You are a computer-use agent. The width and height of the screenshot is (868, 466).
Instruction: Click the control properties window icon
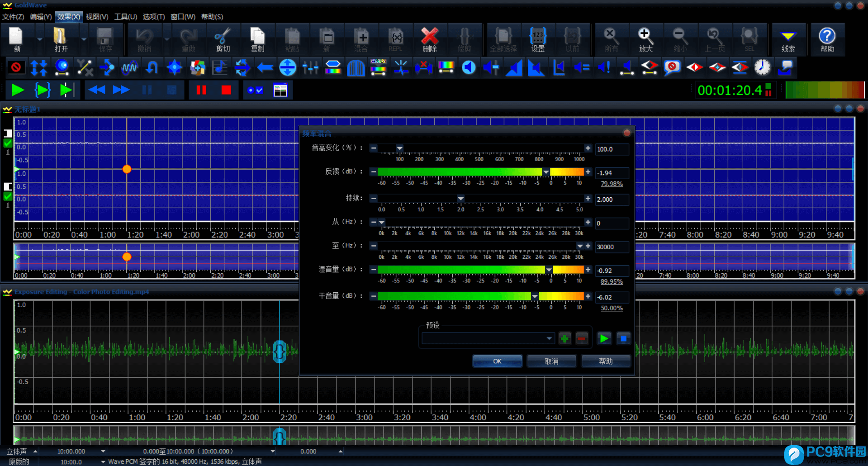(280, 90)
